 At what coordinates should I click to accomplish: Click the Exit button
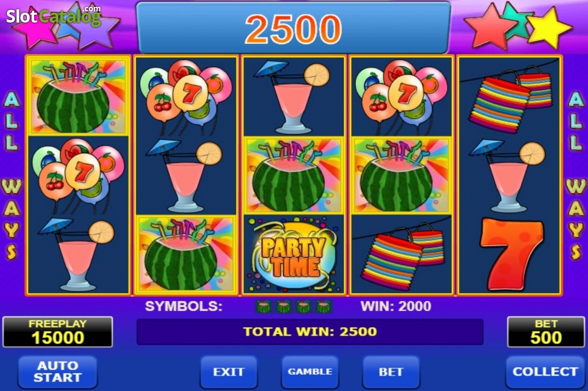click(x=229, y=372)
